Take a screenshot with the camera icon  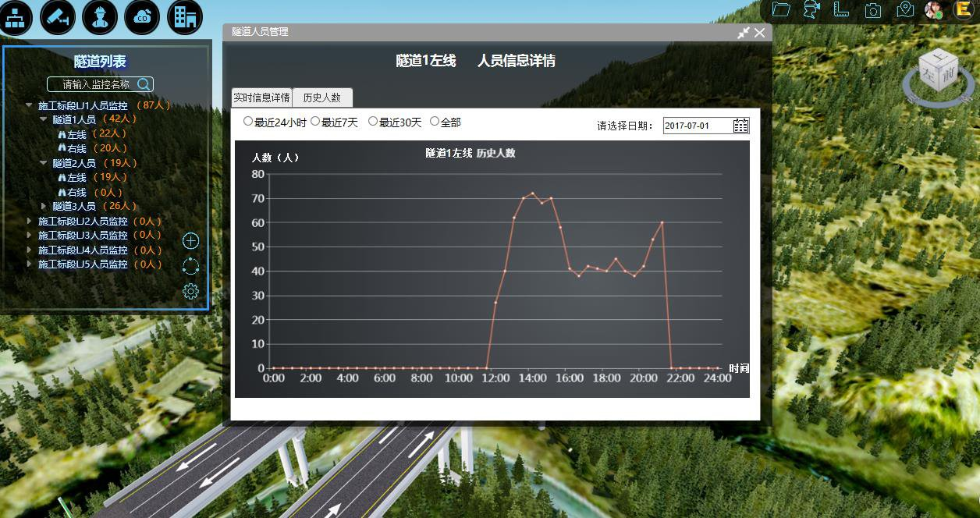click(x=873, y=10)
